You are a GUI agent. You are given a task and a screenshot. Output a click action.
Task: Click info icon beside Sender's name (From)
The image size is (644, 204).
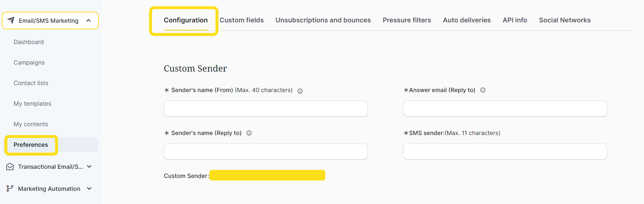pos(300,91)
